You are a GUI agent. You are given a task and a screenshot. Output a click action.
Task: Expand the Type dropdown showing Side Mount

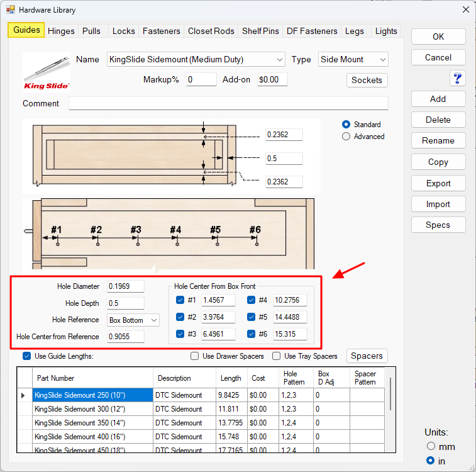coord(382,60)
